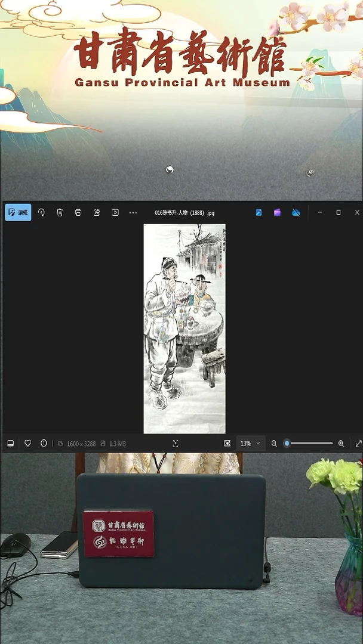The image size is (363, 644).
Task: Start slideshow with the play-in-frame icon
Action: coord(115,212)
